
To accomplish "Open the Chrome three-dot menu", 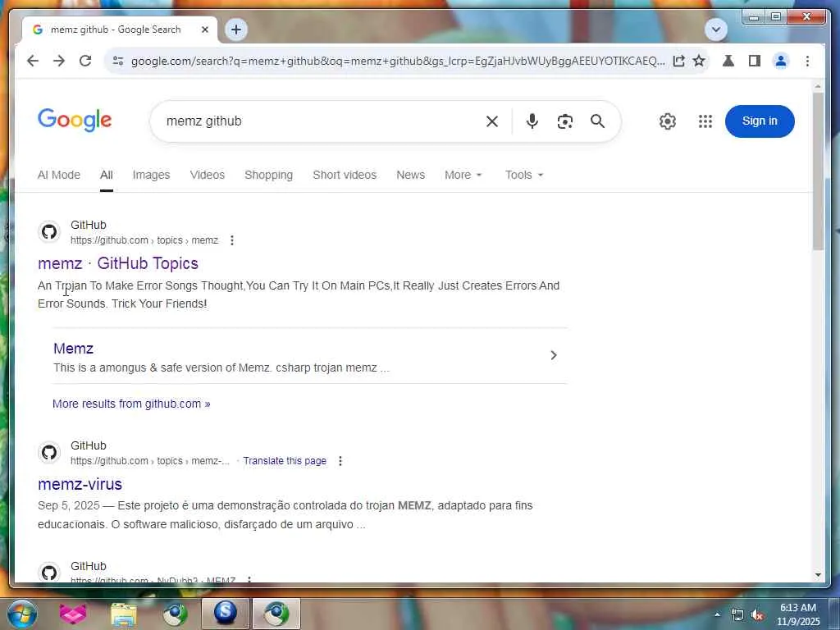I will [x=807, y=61].
